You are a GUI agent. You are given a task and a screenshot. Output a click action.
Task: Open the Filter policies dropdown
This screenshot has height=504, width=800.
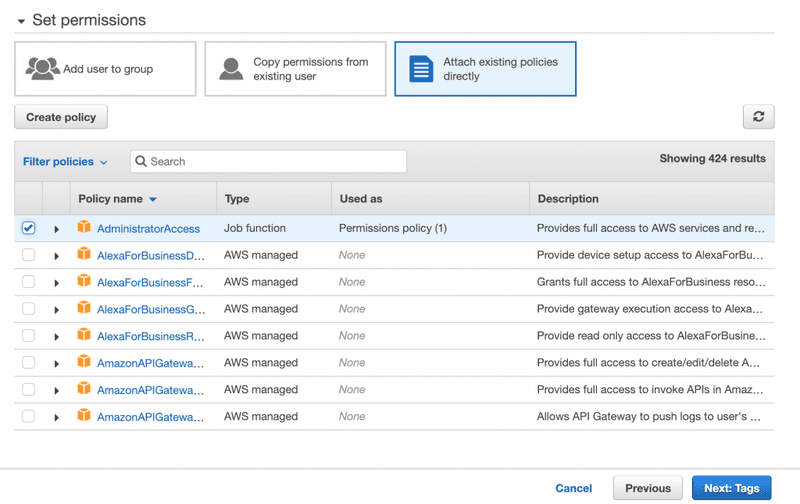coord(65,162)
